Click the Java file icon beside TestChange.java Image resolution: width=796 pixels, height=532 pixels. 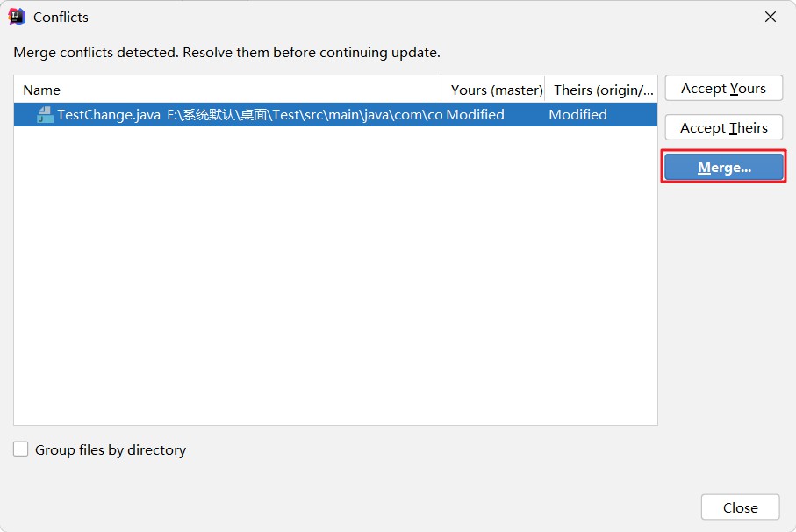pos(45,115)
